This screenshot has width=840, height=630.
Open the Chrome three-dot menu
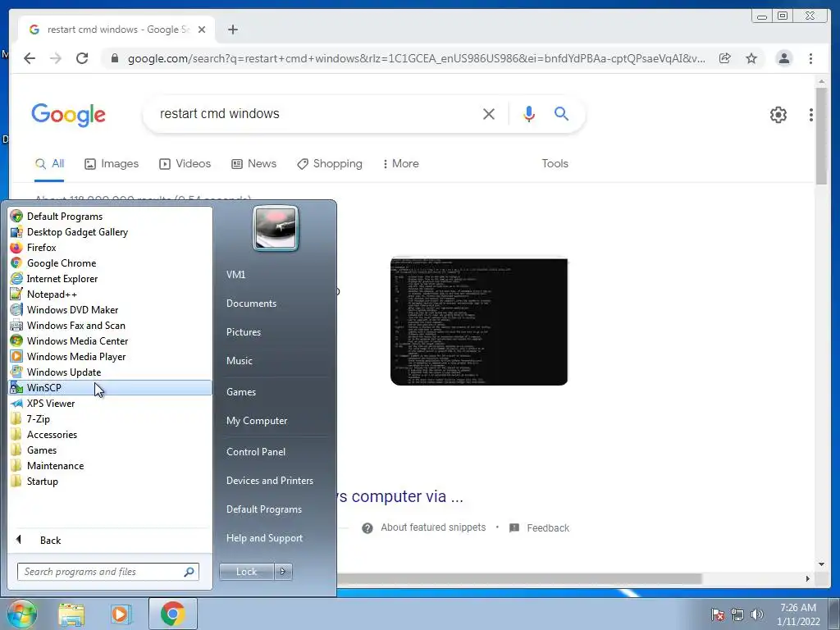click(x=810, y=58)
